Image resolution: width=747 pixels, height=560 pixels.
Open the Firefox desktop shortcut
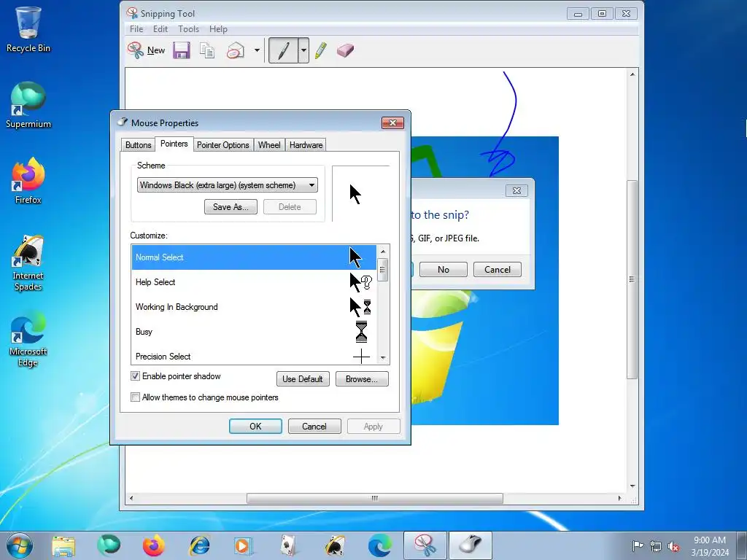(28, 181)
